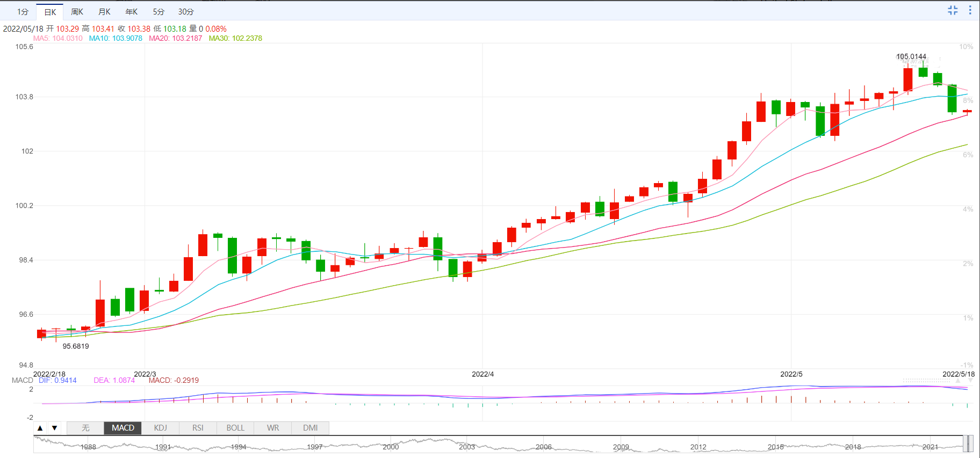Click the MA20: 103.2187 legend label

pyautogui.click(x=176, y=38)
